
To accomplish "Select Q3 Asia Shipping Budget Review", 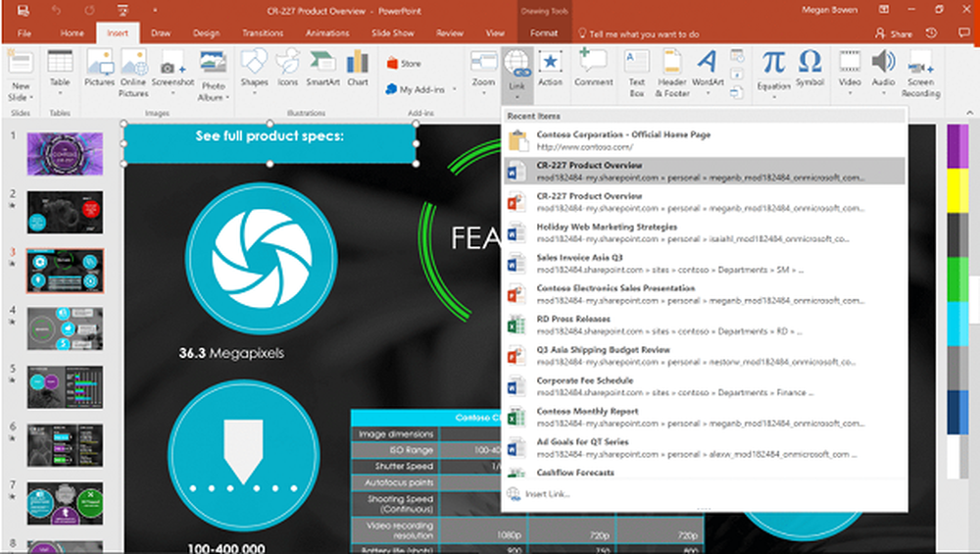I will point(705,356).
